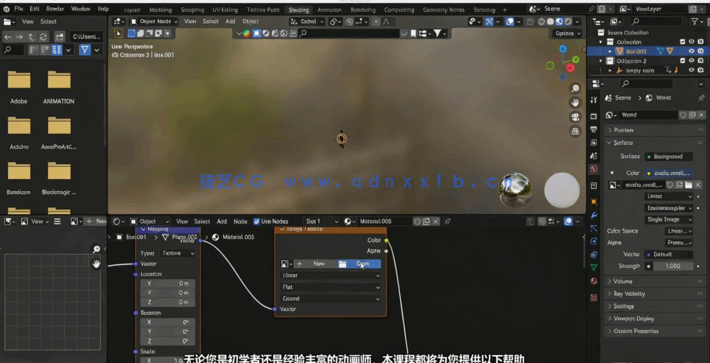The image size is (710, 363).
Task: Open the Object Mode dropdown in the viewport
Action: [x=154, y=21]
